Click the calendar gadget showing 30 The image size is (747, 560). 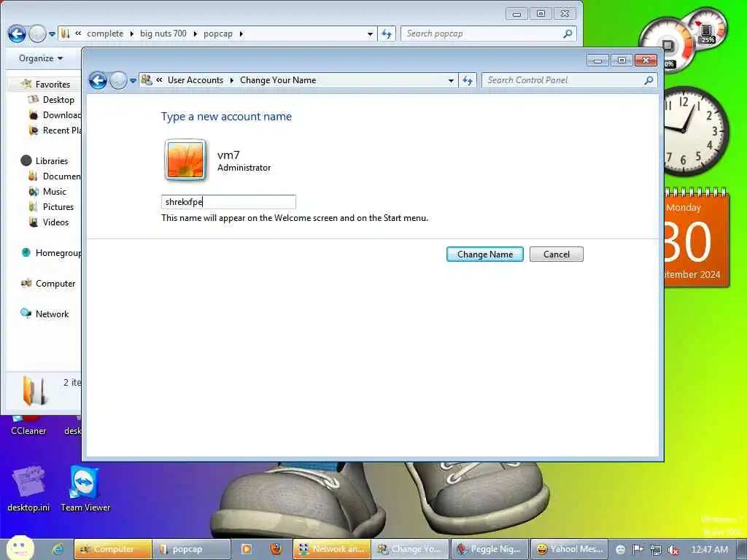click(696, 238)
